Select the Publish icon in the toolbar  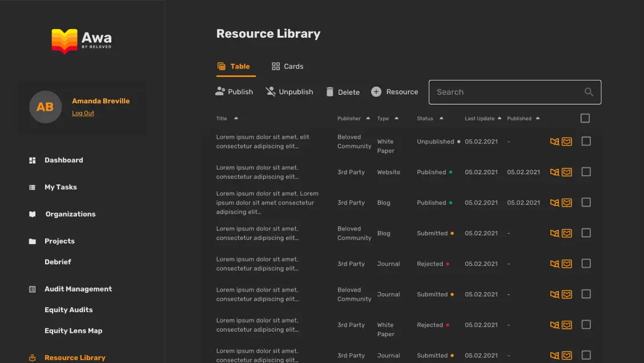point(221,91)
